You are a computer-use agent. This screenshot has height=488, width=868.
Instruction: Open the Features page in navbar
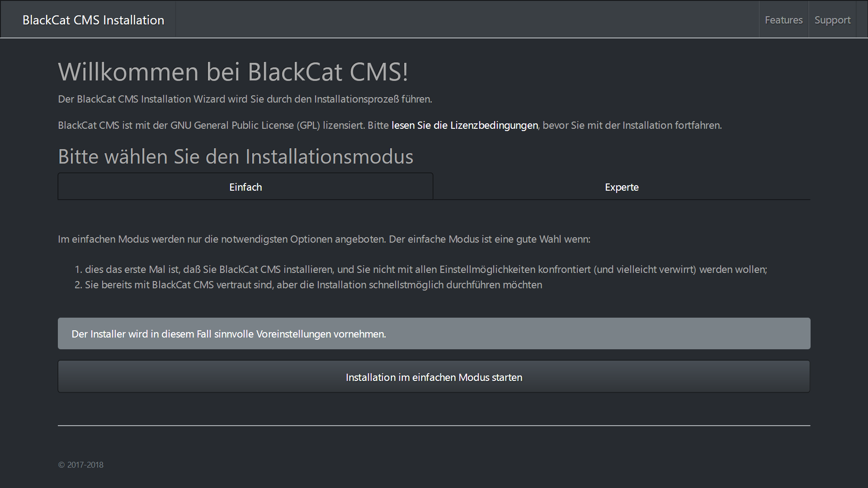coord(783,20)
